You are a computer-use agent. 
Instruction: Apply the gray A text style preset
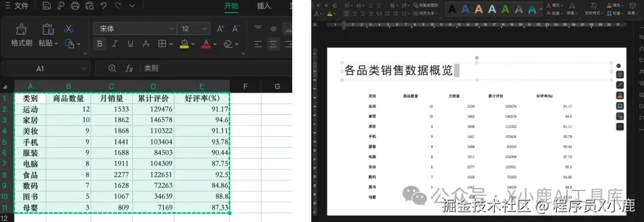[x=519, y=9]
